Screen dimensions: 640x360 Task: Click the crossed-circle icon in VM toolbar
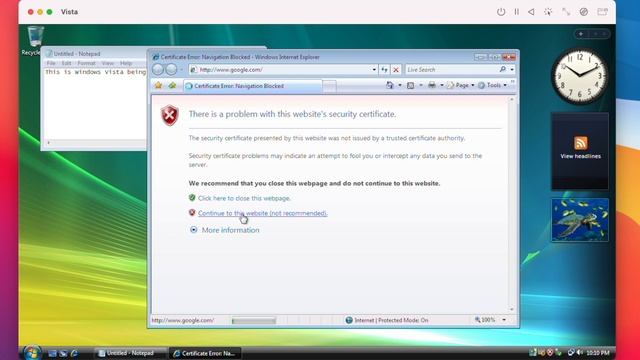click(584, 12)
